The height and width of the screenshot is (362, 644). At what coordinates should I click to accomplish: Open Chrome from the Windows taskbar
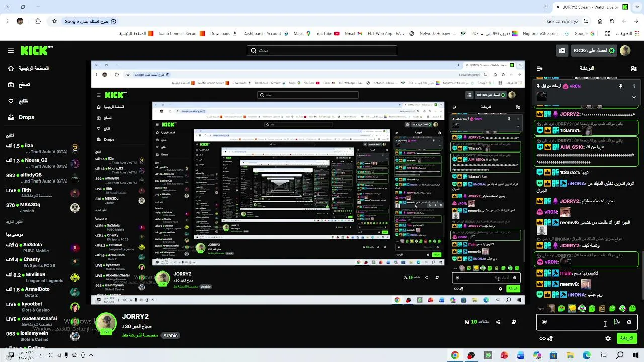pyautogui.click(x=455, y=355)
